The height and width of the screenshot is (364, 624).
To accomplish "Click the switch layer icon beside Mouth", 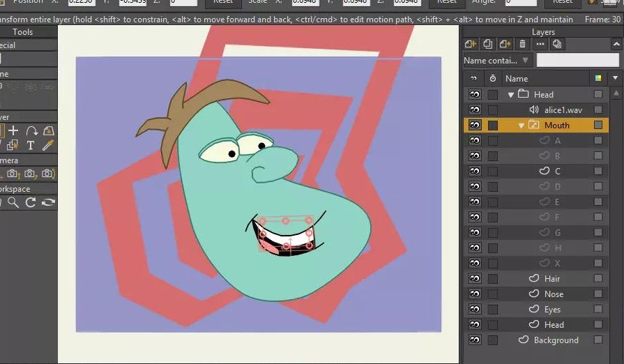I will [x=533, y=126].
